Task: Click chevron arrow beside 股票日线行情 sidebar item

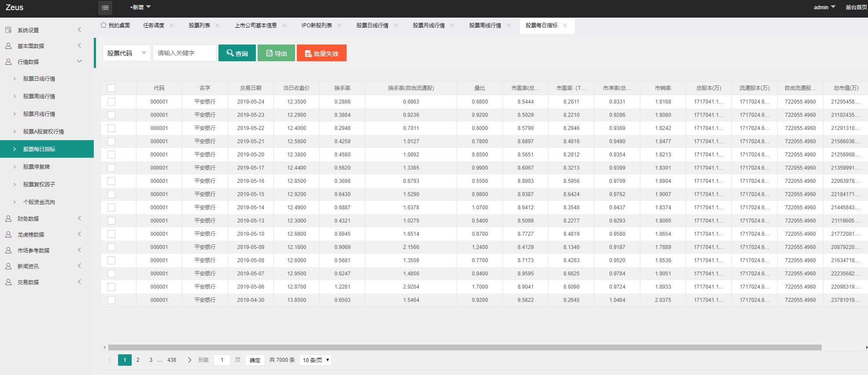Action: [x=15, y=78]
